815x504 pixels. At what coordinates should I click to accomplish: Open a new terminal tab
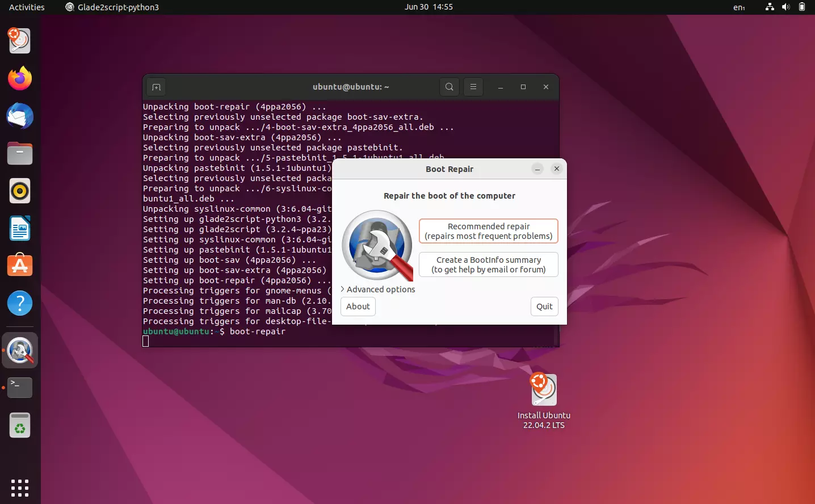point(156,87)
